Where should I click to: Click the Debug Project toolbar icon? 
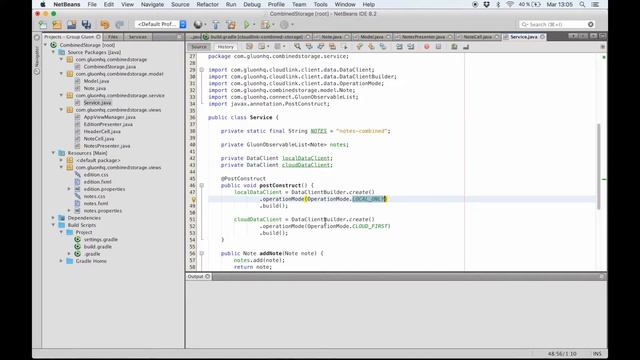point(265,24)
